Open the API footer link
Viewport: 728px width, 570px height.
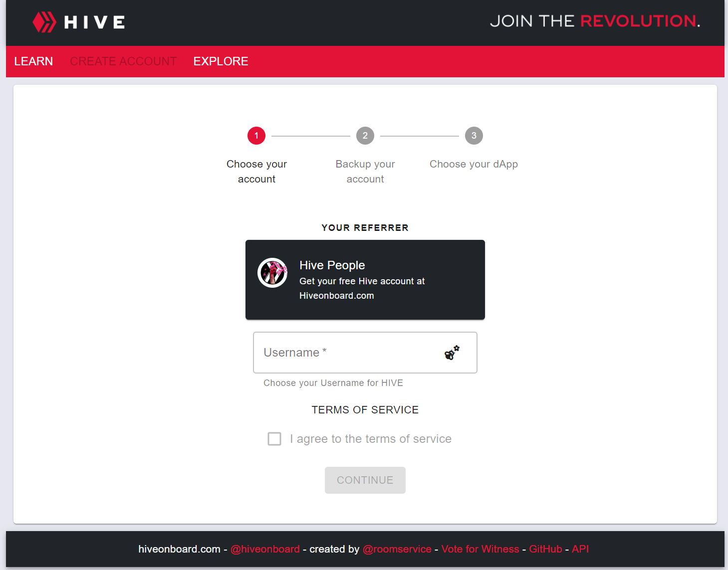pyautogui.click(x=580, y=549)
